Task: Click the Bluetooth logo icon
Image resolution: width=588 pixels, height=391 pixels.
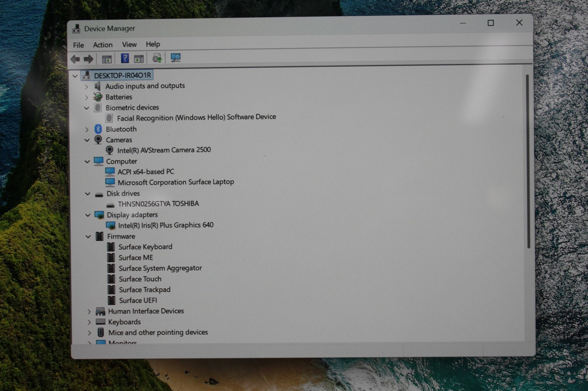Action: (x=98, y=129)
